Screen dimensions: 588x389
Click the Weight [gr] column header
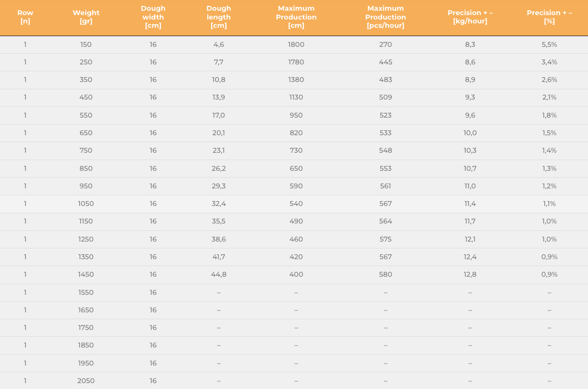point(86,17)
